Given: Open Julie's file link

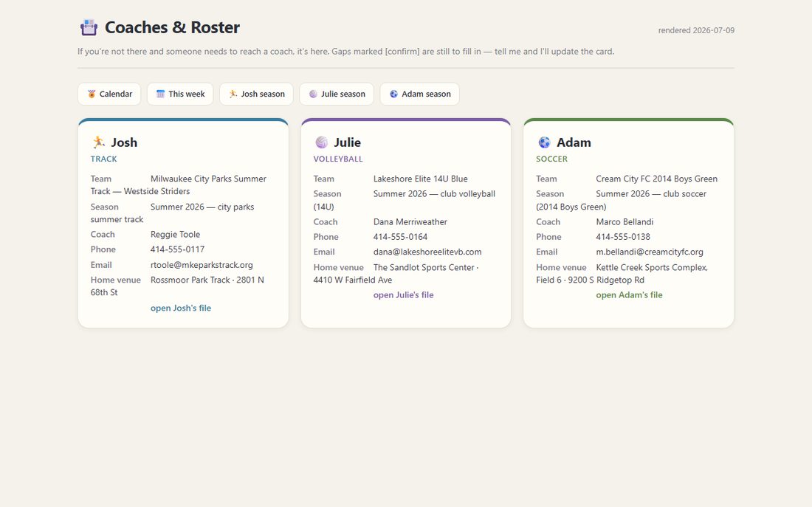Looking at the screenshot, I should tap(403, 294).
